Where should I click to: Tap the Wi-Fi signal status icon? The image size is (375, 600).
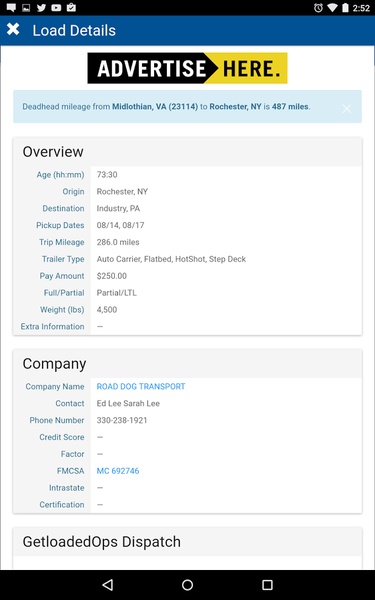[333, 8]
